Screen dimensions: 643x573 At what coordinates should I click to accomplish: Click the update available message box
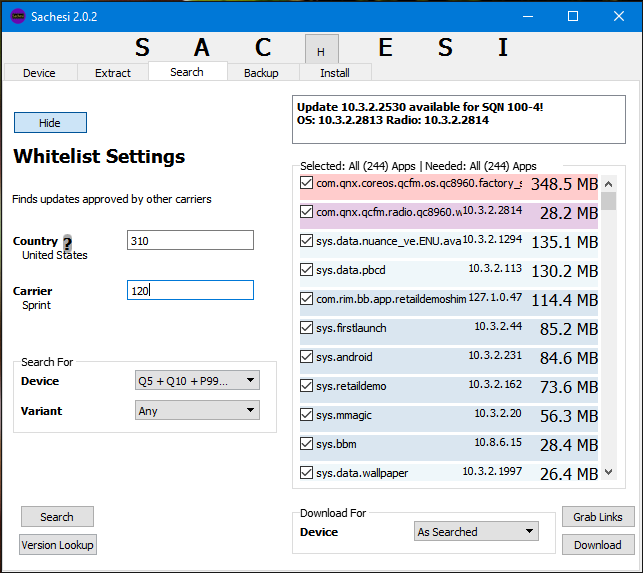(x=459, y=119)
